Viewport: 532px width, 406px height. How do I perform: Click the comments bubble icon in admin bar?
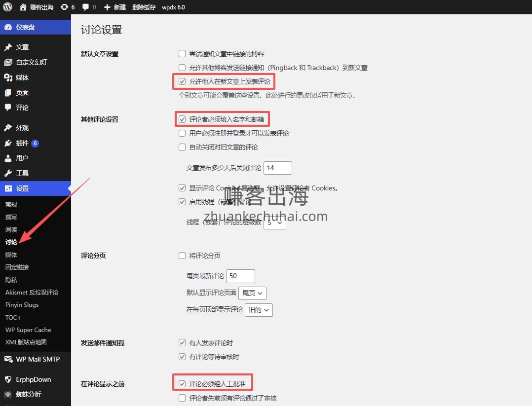point(86,7)
